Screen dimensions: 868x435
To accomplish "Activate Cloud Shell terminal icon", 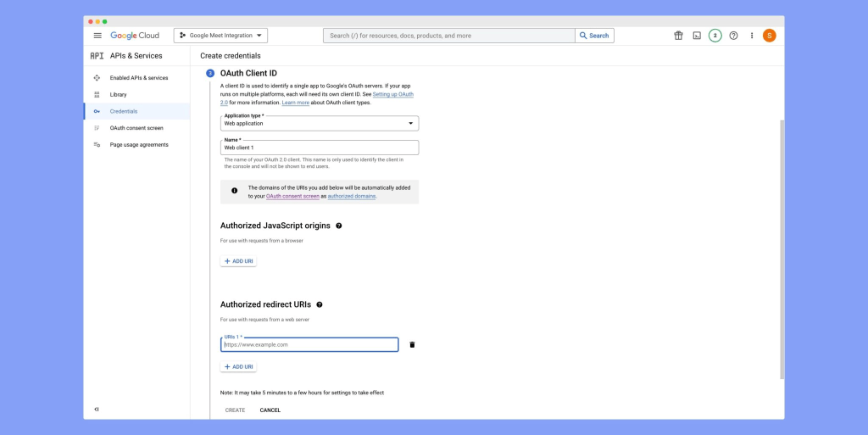I will pos(697,36).
